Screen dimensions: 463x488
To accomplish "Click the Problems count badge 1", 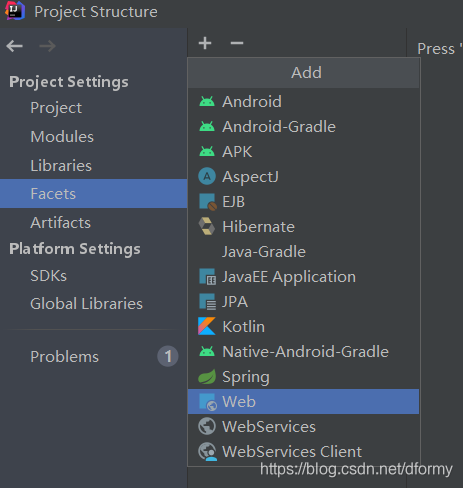I will pyautogui.click(x=168, y=356).
